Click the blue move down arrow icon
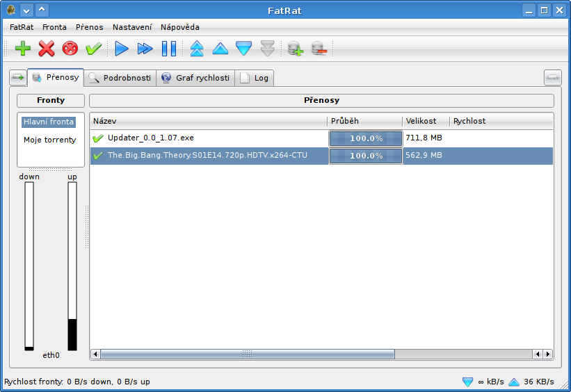 243,48
